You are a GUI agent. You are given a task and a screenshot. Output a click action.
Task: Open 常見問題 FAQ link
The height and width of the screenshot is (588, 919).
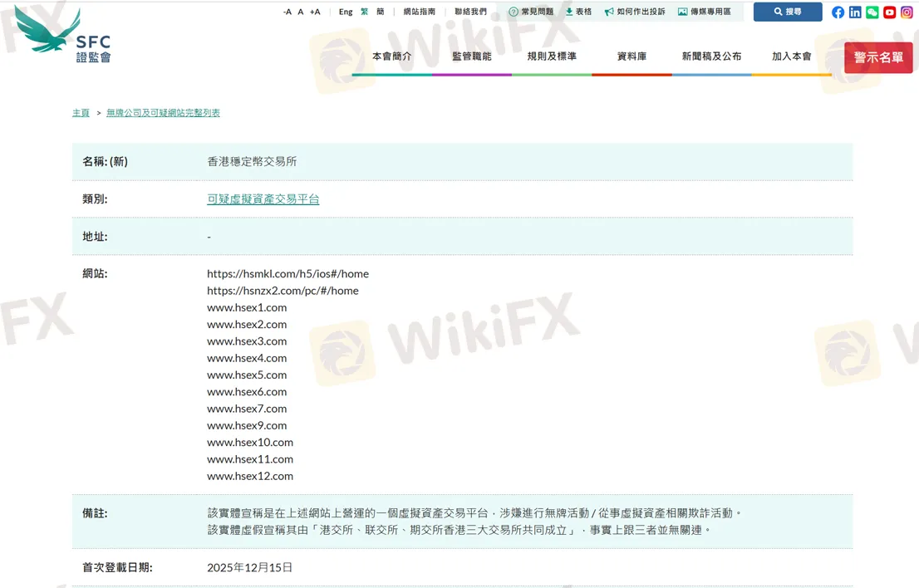531,12
